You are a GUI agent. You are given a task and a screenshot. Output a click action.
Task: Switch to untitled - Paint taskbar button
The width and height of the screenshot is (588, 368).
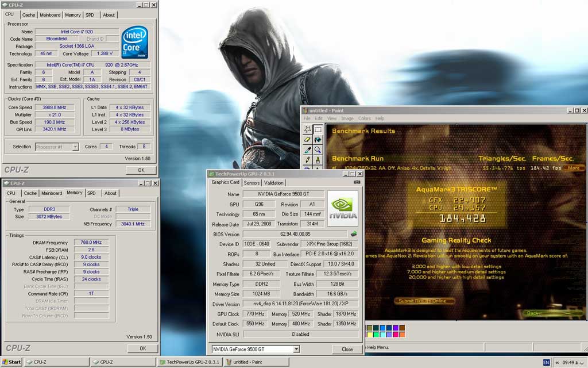[256, 362]
